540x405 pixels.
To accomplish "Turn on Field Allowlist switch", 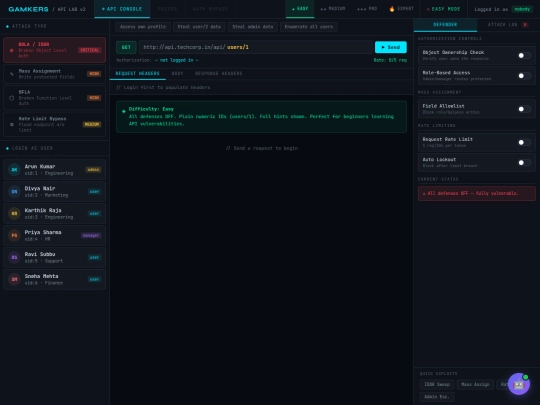I will [x=524, y=109].
